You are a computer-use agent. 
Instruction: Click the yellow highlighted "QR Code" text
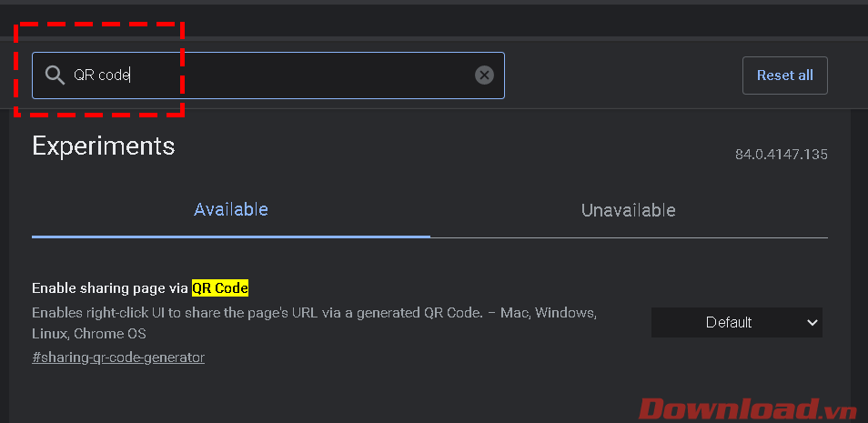[x=219, y=288]
